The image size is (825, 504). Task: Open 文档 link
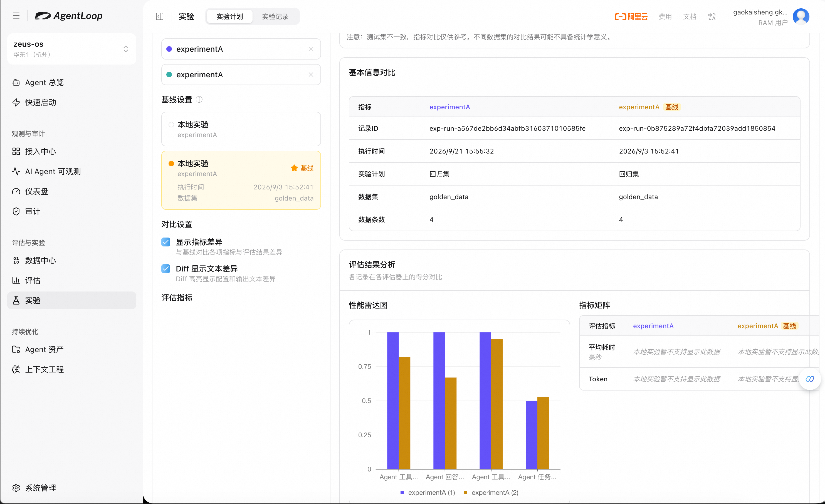click(x=690, y=16)
